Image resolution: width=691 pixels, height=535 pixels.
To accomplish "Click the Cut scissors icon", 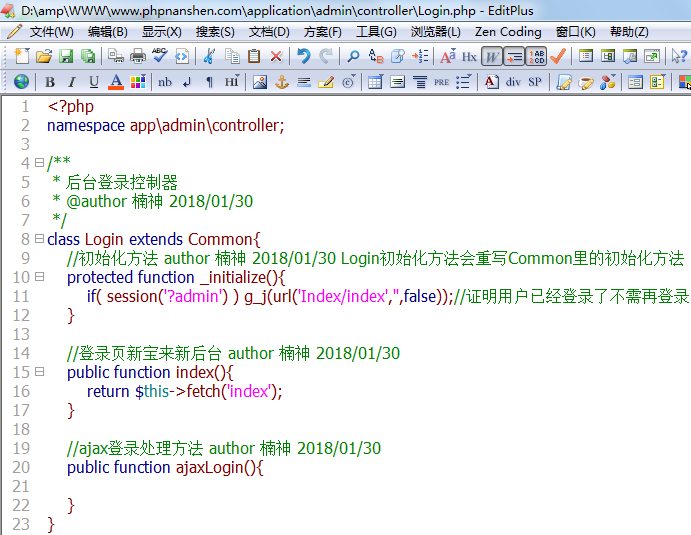I will coord(209,56).
